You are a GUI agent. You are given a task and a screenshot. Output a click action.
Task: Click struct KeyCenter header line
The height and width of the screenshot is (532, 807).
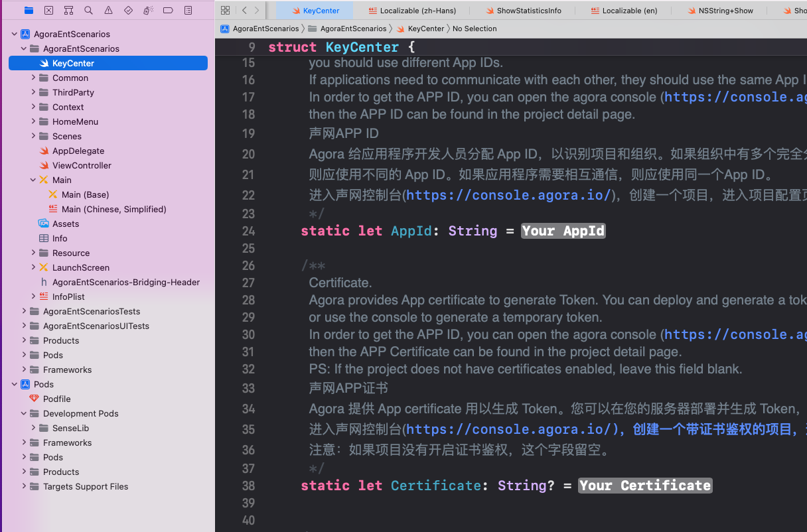pyautogui.click(x=341, y=47)
